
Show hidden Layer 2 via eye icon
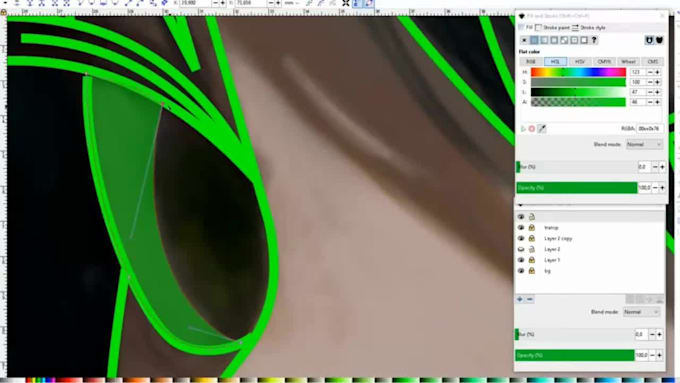point(521,249)
